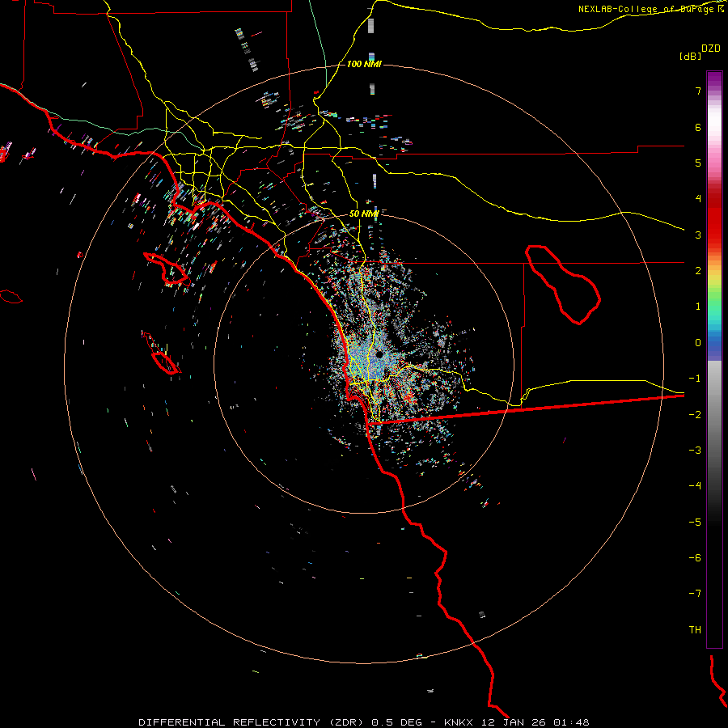This screenshot has height=728, width=728.
Task: Click the 7 dB scale value
Action: pos(698,91)
